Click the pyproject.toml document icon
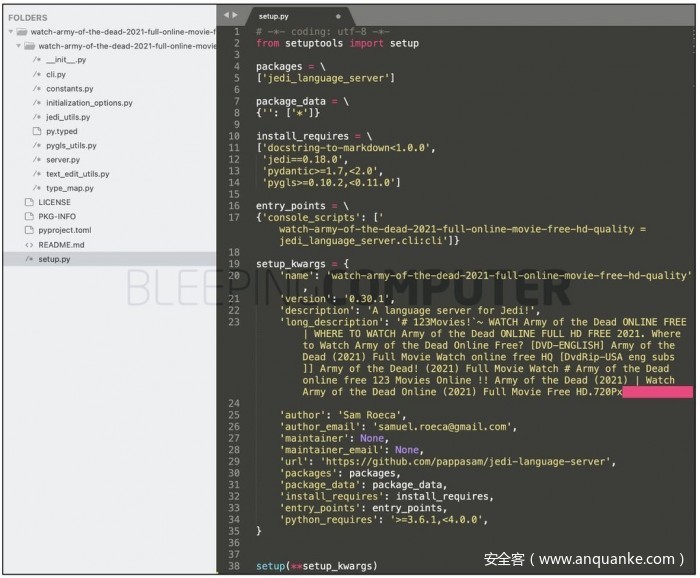 (x=29, y=230)
